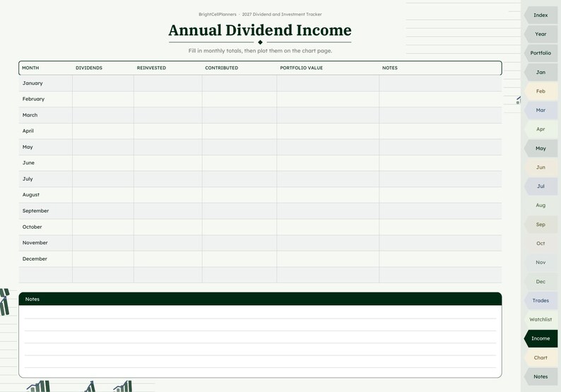Screen dimensions: 561x392
Task: Switch to the Sep tab
Action: tap(541, 225)
